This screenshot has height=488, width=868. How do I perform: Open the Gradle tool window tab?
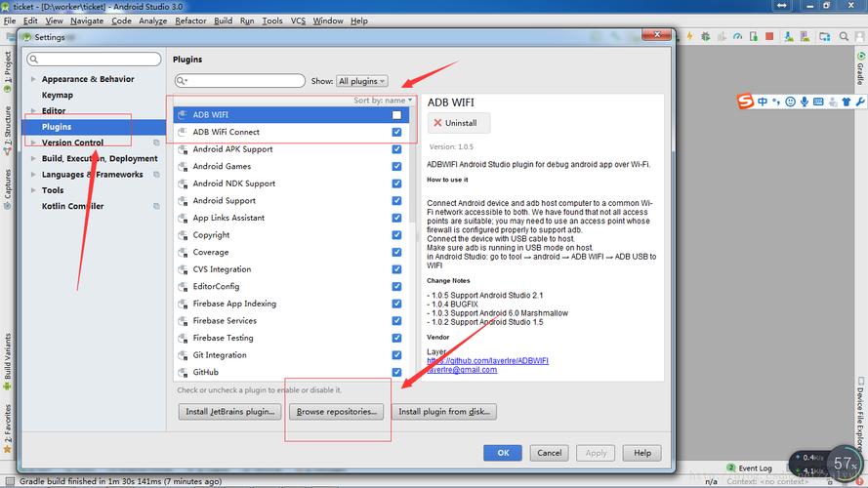coord(861,68)
